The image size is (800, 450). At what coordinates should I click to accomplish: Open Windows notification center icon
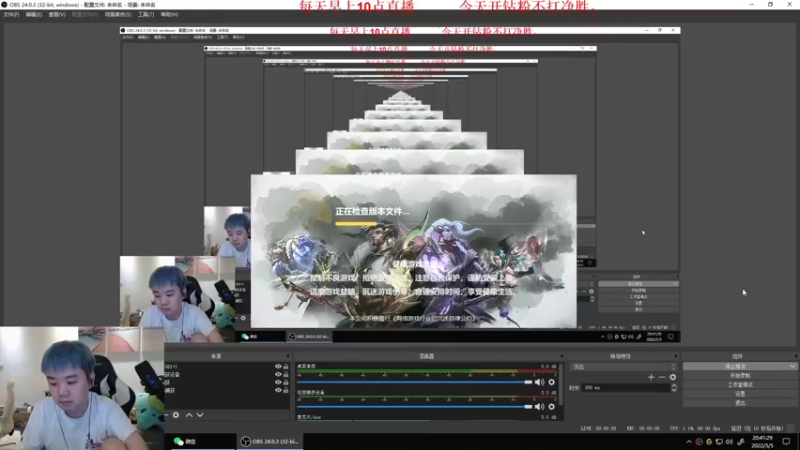coord(786,442)
